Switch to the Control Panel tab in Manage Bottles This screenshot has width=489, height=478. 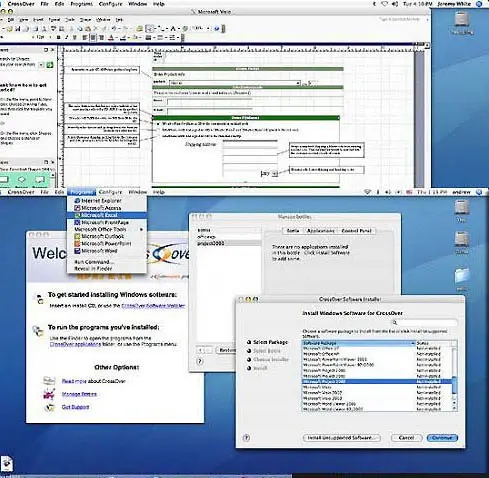tap(356, 231)
